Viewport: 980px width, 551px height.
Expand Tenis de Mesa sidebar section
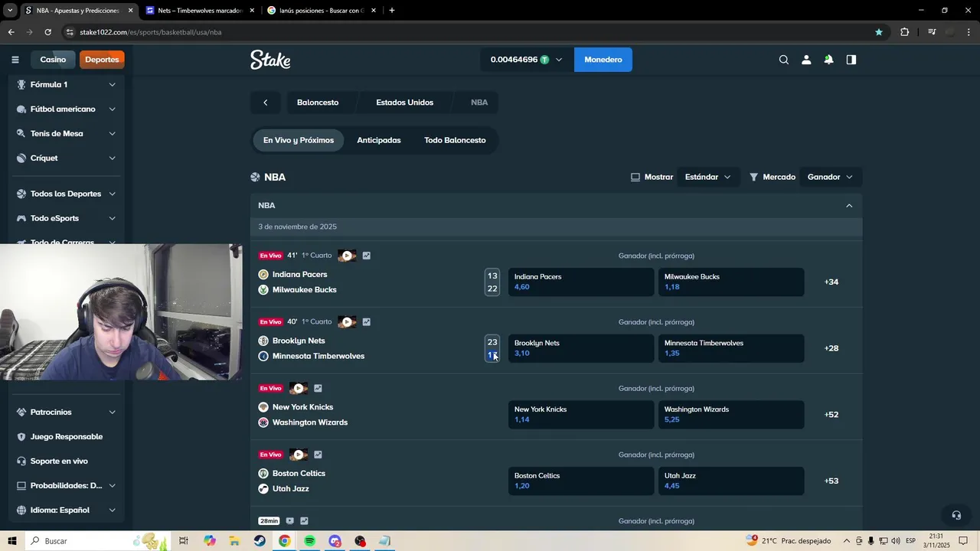click(66, 134)
